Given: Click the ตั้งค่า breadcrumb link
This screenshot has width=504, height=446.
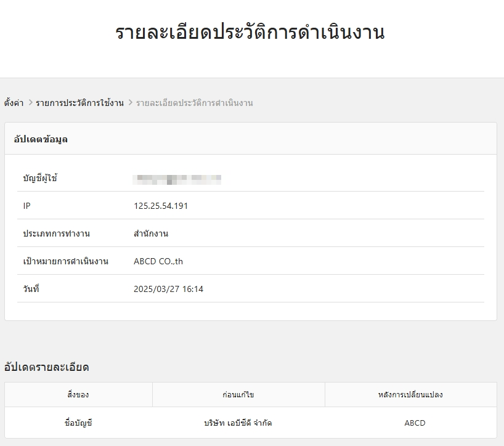Looking at the screenshot, I should tap(14, 103).
